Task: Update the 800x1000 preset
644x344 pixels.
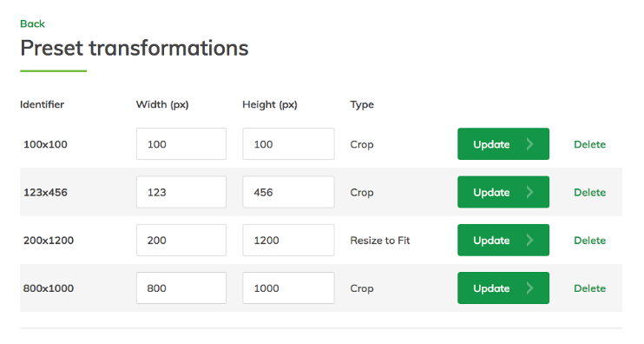Action: 503,288
